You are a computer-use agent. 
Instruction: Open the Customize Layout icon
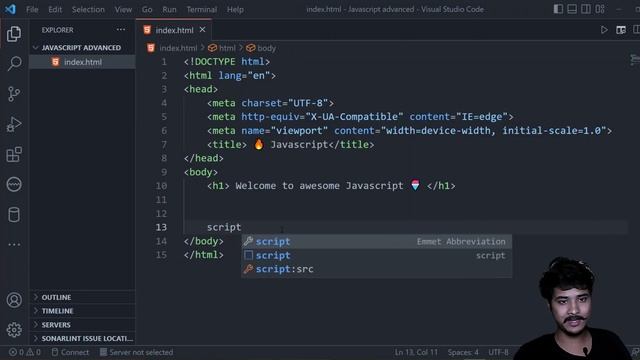pos(600,9)
